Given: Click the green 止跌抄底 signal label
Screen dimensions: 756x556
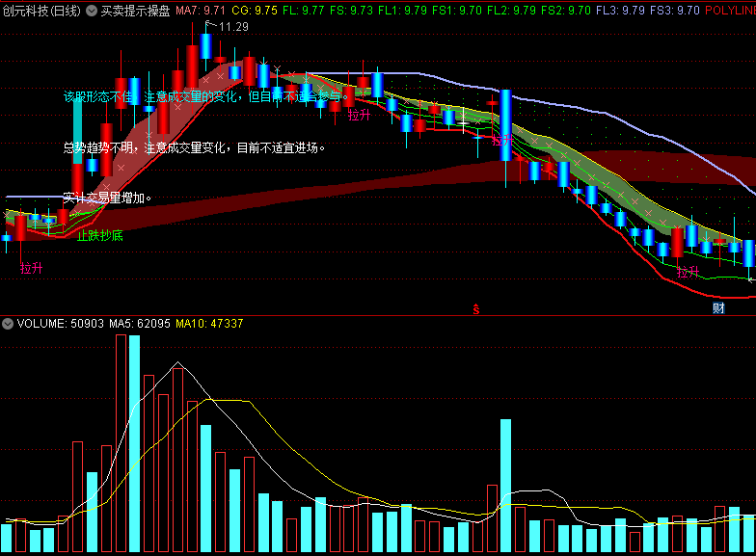Looking at the screenshot, I should pos(100,235).
